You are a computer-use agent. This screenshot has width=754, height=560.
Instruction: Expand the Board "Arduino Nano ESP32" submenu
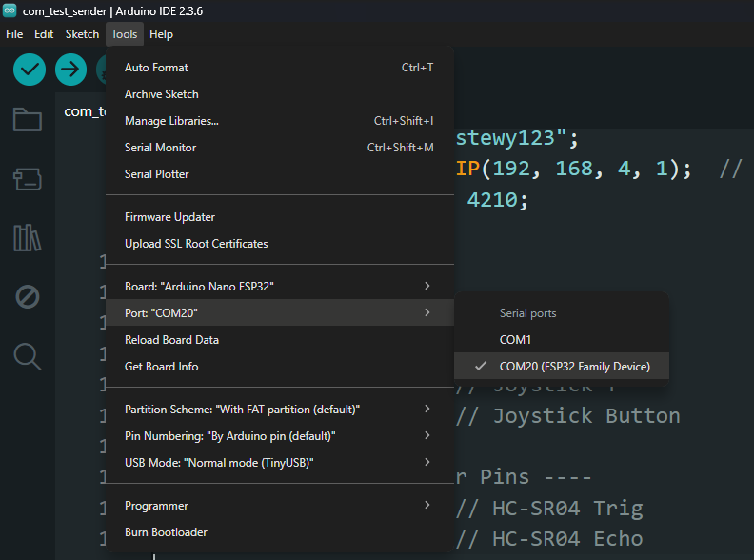click(x=280, y=287)
